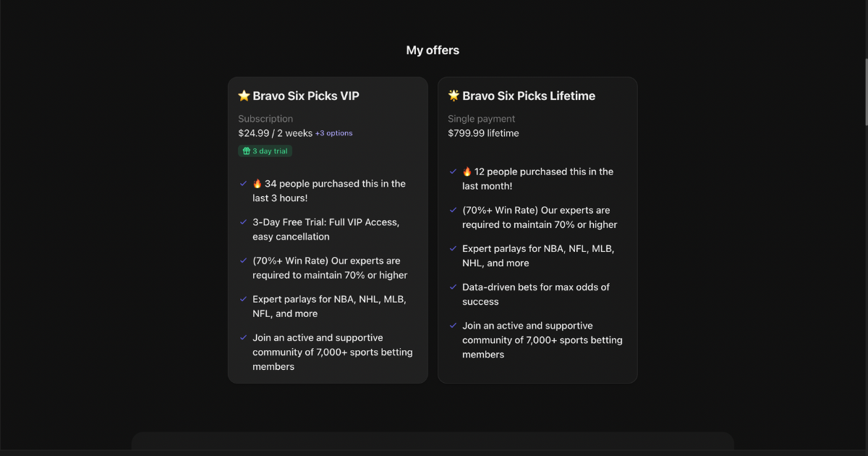Expand the +3 options pricing choices

click(x=333, y=132)
